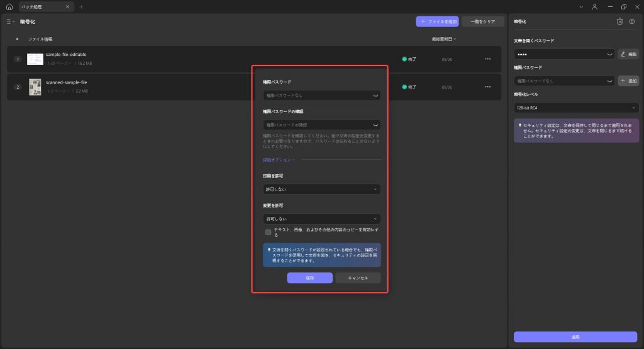The image size is (644, 349).
Task: Click the pencil 編集 button for open password
Action: pos(628,54)
